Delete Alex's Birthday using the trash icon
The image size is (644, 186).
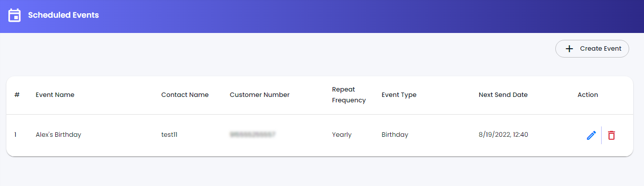[611, 135]
